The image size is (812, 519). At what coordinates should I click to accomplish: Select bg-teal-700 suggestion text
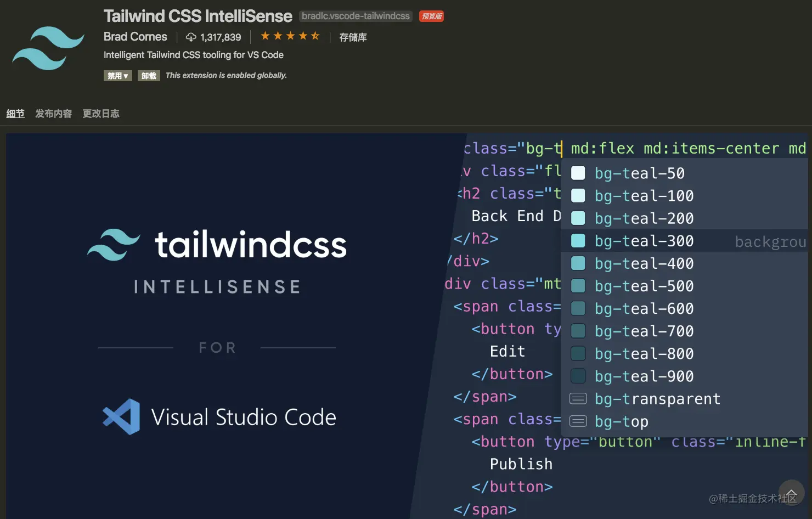(644, 331)
